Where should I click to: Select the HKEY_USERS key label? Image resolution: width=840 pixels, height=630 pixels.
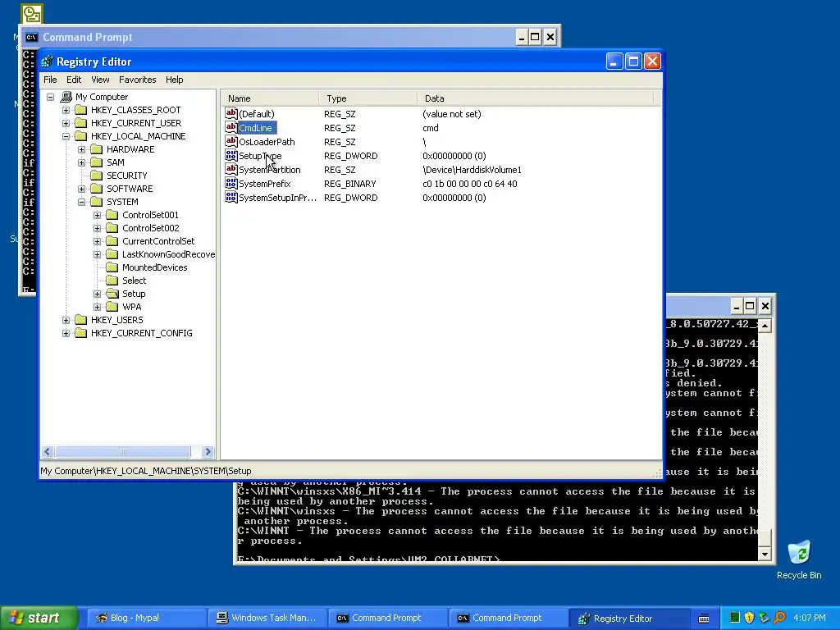tap(116, 320)
